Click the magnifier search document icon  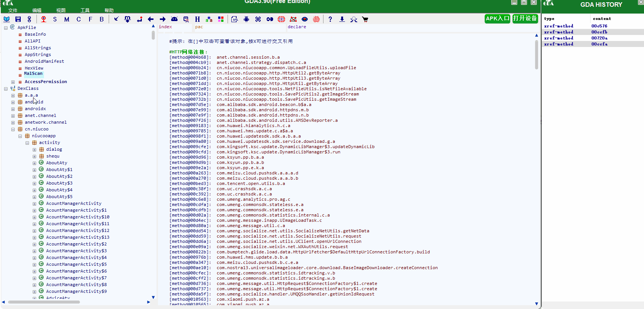coord(186,19)
